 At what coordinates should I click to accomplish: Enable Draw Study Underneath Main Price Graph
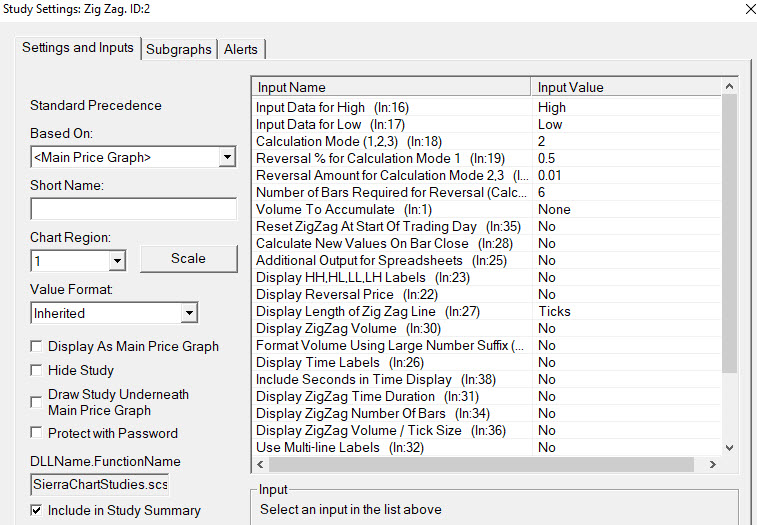(x=38, y=401)
